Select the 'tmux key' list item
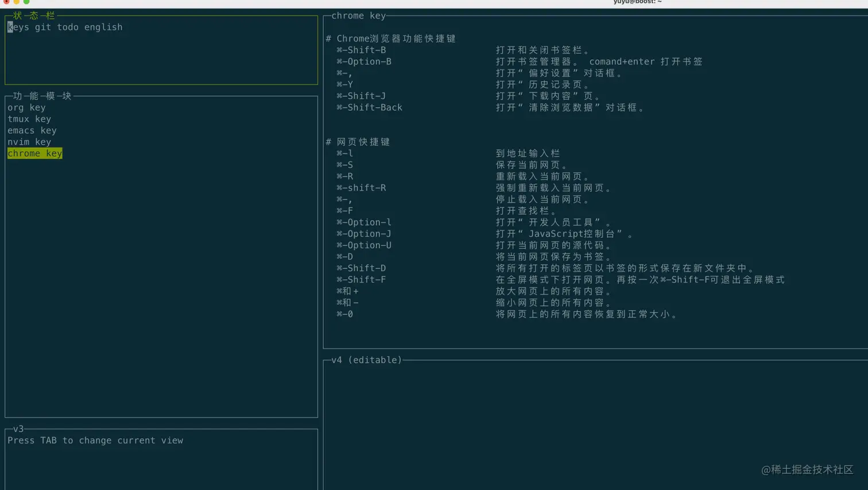868x490 pixels. [29, 119]
